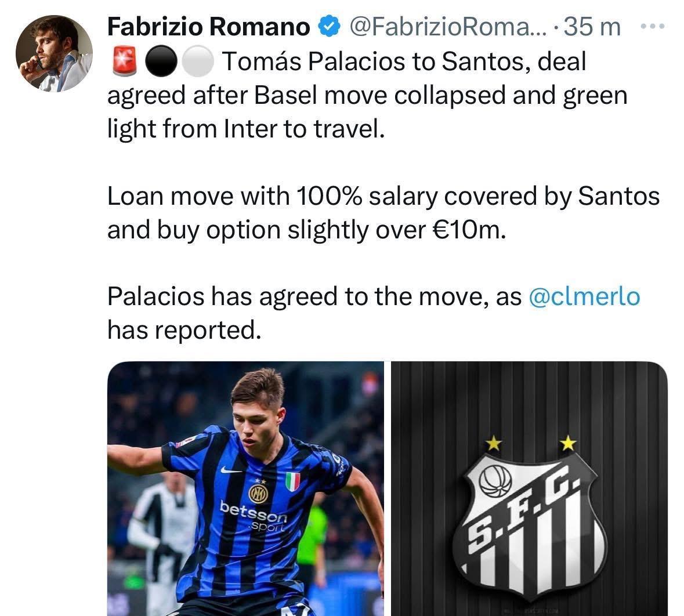This screenshot has width=684, height=616.
Task: Click the Fabrizio Romano display name
Action: (209, 26)
